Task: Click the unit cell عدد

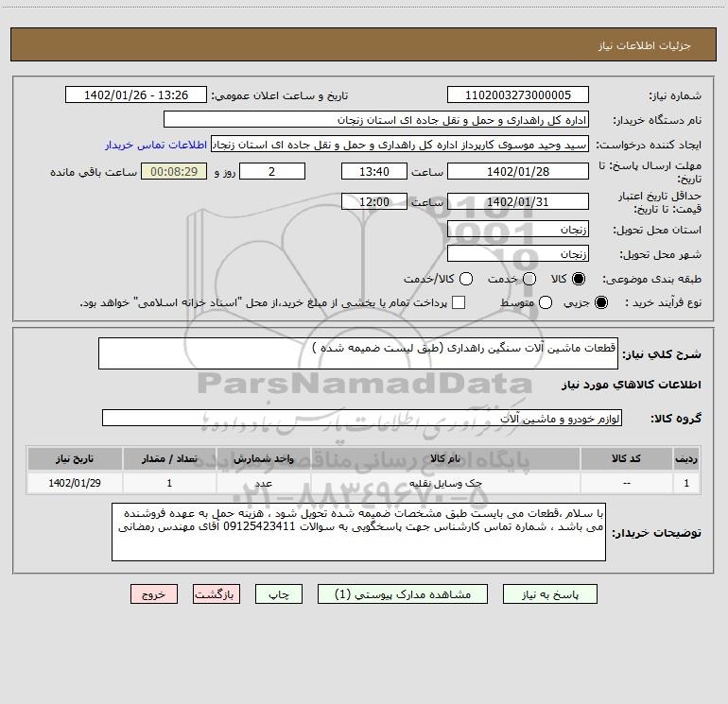Action: click(263, 483)
